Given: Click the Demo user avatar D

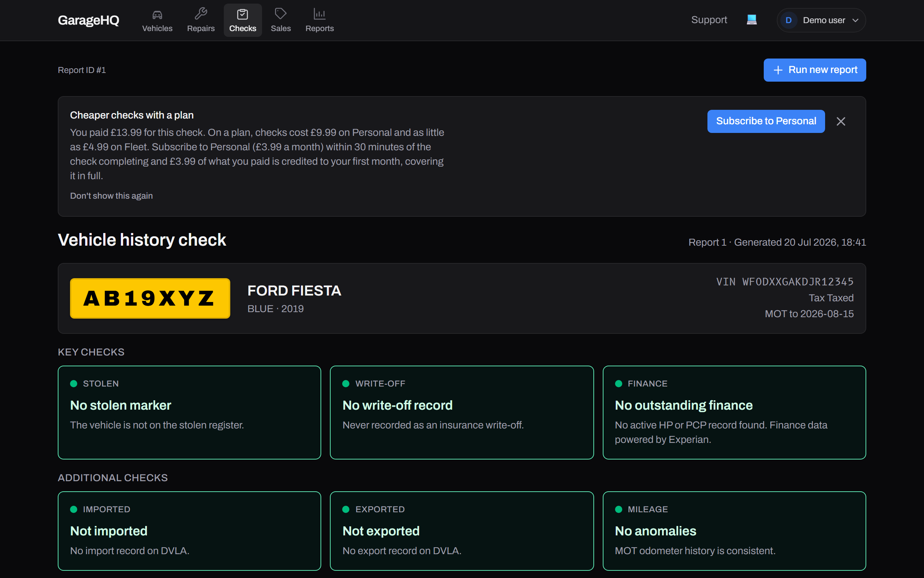Looking at the screenshot, I should (788, 20).
